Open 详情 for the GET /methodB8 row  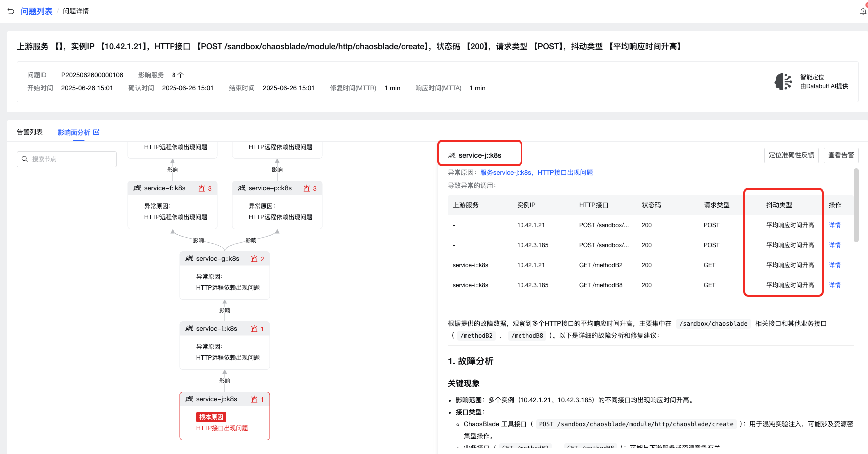(835, 285)
